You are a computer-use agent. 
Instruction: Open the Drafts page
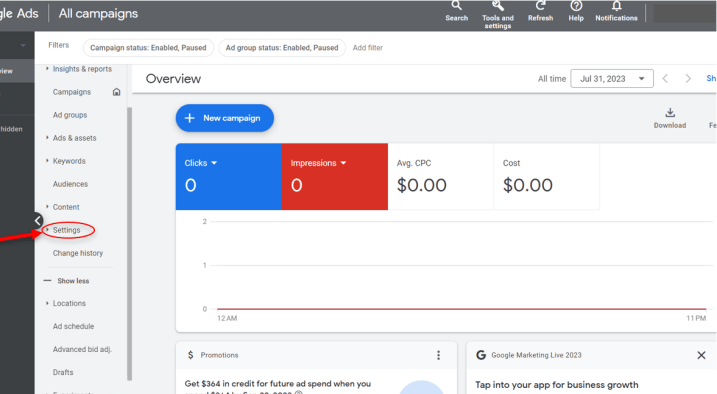click(x=63, y=373)
